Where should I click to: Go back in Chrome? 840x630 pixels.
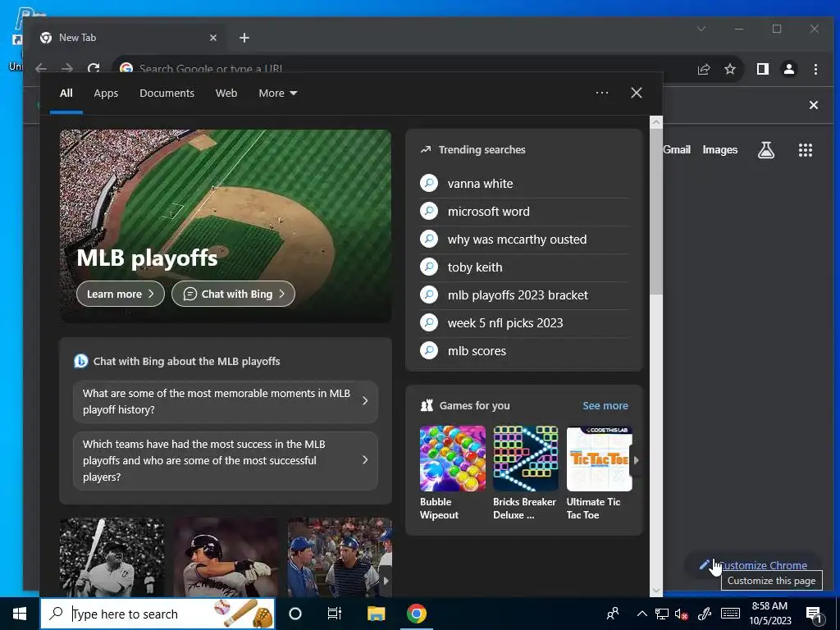tap(41, 69)
